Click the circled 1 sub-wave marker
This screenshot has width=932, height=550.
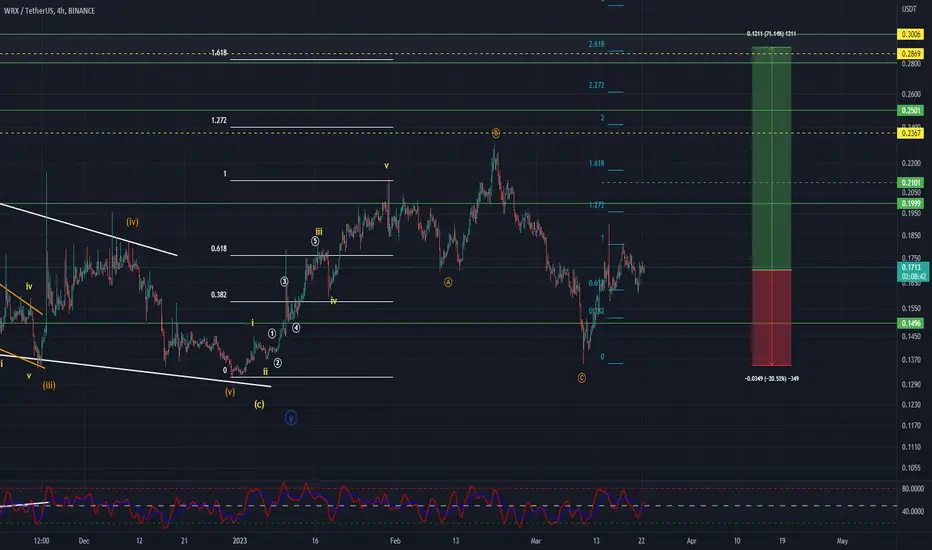click(272, 334)
